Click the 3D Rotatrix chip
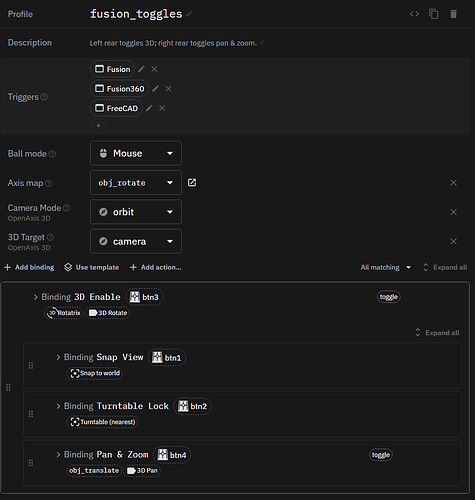 [x=64, y=313]
